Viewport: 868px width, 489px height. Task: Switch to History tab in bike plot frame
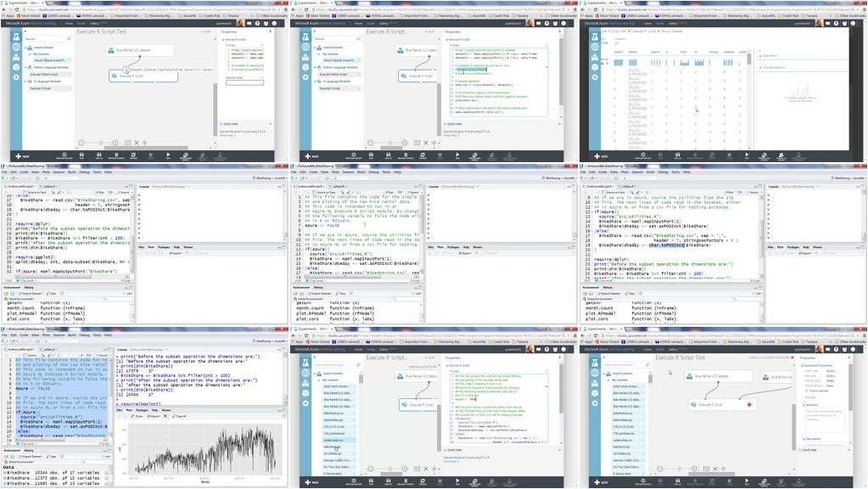click(x=29, y=450)
